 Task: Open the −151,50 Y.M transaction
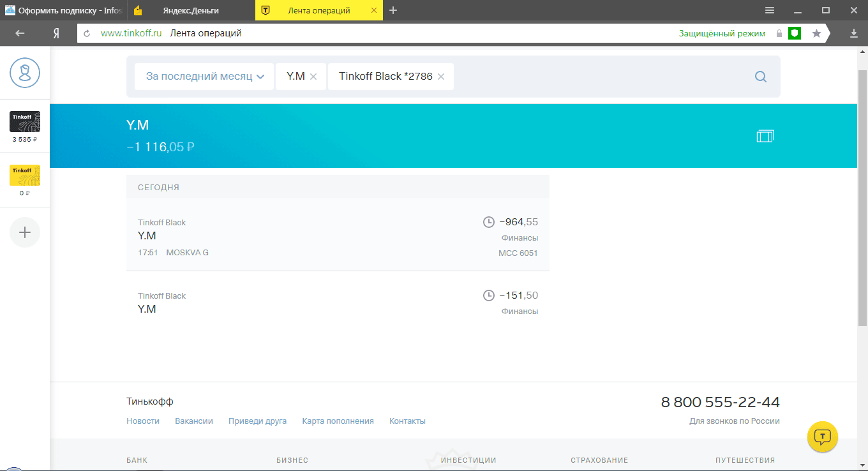click(x=338, y=303)
